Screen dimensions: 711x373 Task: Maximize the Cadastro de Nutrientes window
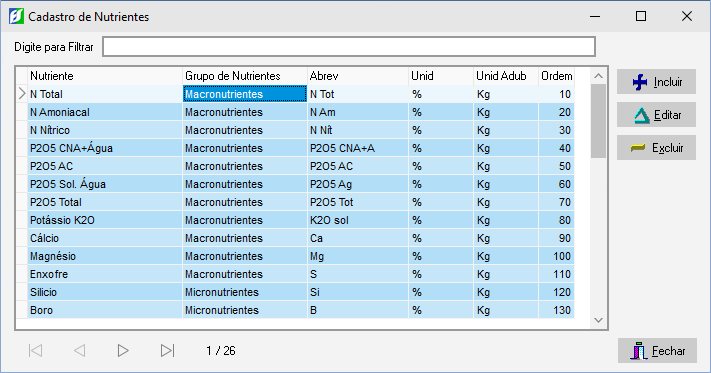pyautogui.click(x=641, y=16)
